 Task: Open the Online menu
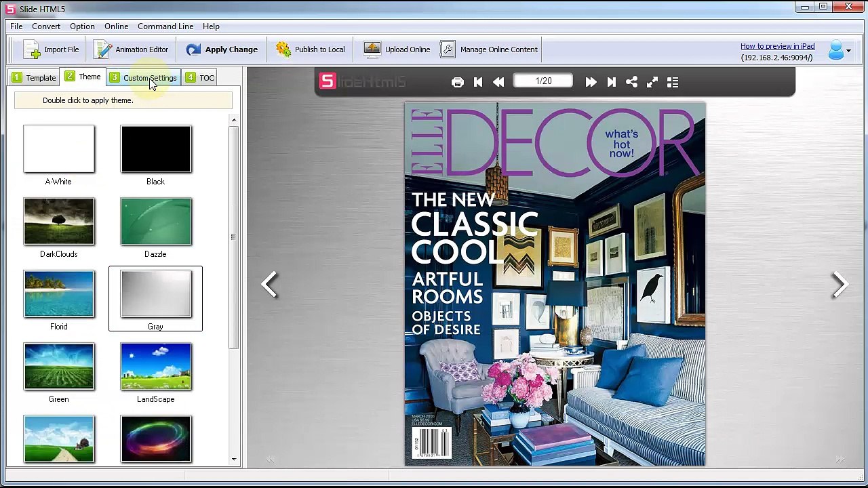tap(116, 26)
